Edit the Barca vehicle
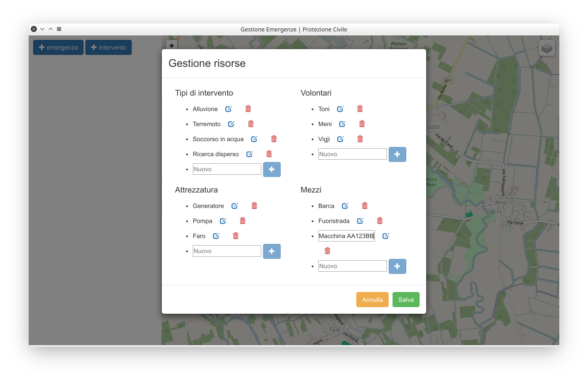This screenshot has height=381, width=588. 345,206
